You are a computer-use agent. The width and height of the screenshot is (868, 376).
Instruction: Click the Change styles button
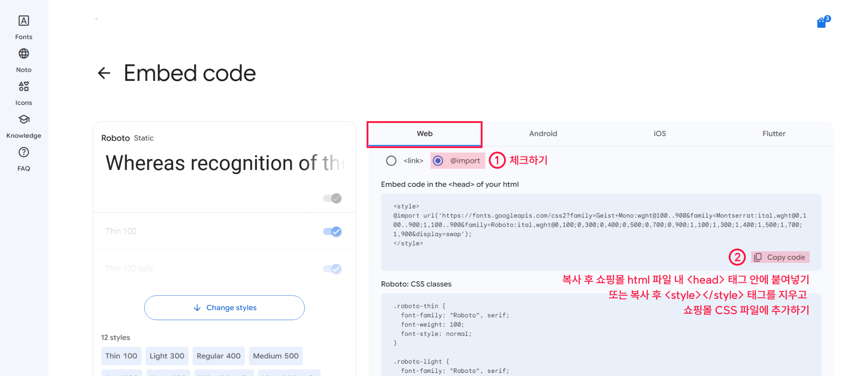225,308
